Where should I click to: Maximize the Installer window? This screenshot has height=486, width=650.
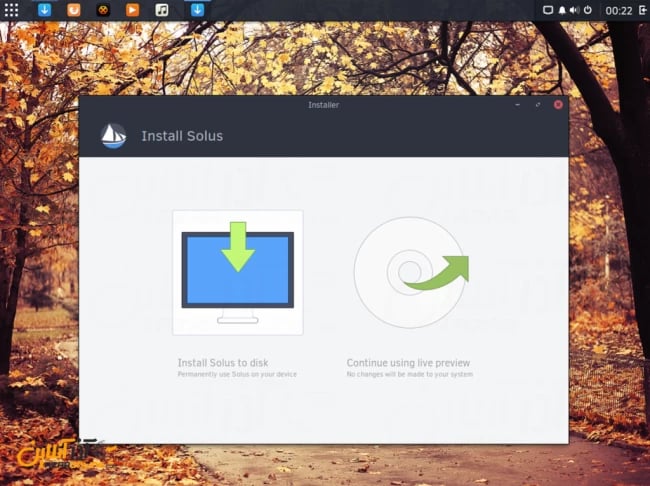click(538, 104)
